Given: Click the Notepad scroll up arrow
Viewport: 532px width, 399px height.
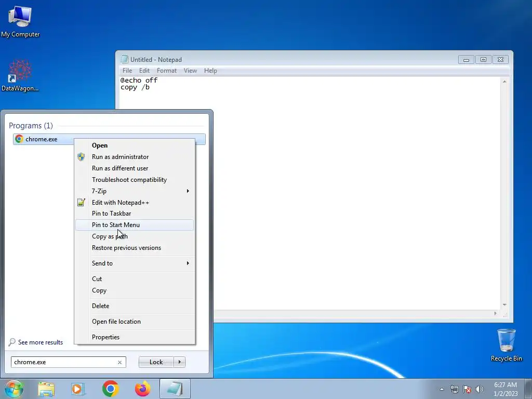Looking at the screenshot, I should click(504, 82).
